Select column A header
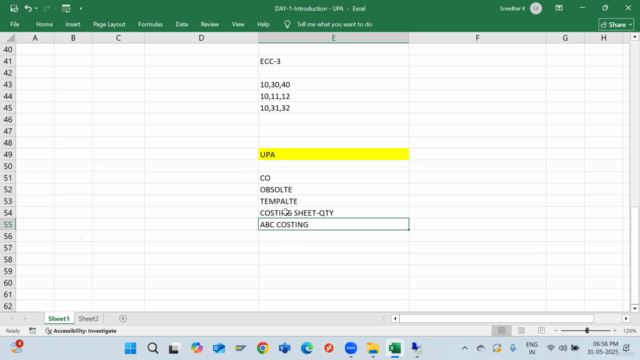 pos(35,38)
